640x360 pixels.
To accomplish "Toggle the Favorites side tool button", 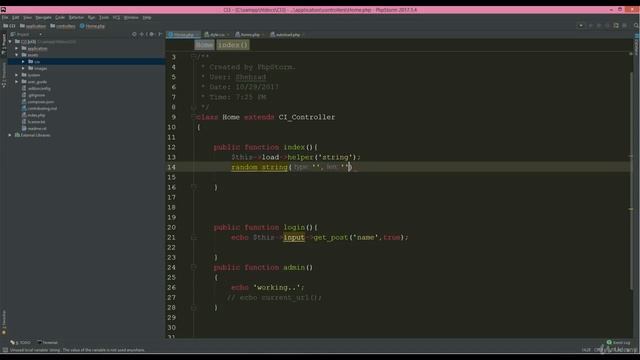I will tap(4, 322).
